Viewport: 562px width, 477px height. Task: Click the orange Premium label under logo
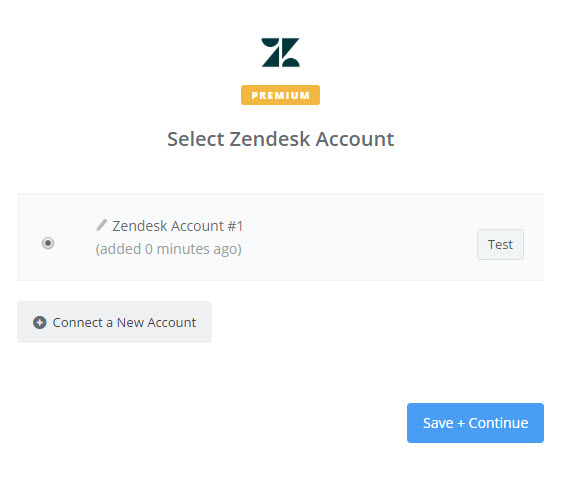coord(280,95)
